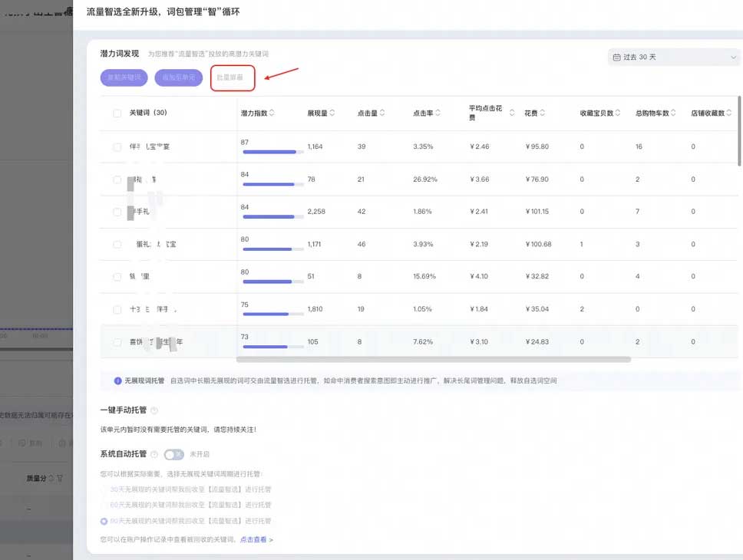Click the potential index bar showing 87
The image size is (743, 560).
273,152
